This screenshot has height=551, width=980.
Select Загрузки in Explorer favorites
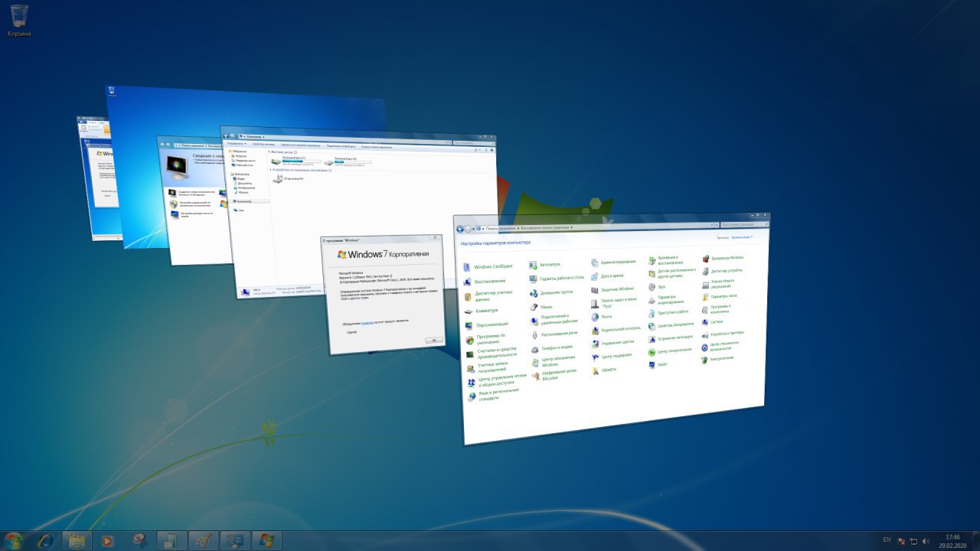240,156
